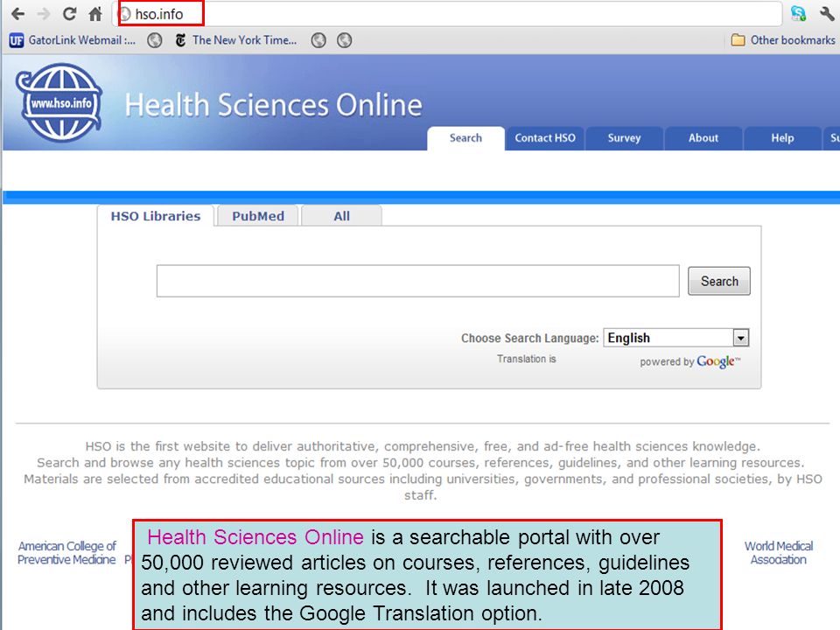Reload the page with refresh icon
Image resolution: width=840 pixels, height=630 pixels.
point(70,14)
